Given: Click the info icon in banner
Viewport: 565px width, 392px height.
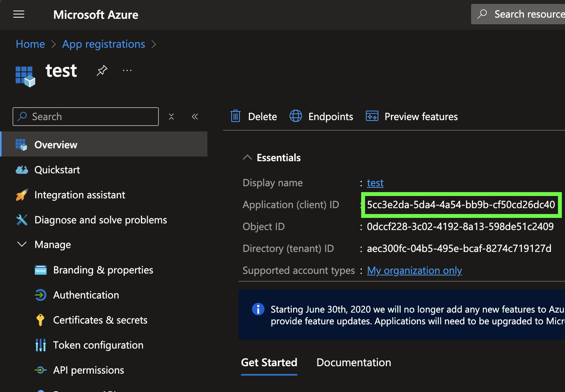Looking at the screenshot, I should [258, 309].
